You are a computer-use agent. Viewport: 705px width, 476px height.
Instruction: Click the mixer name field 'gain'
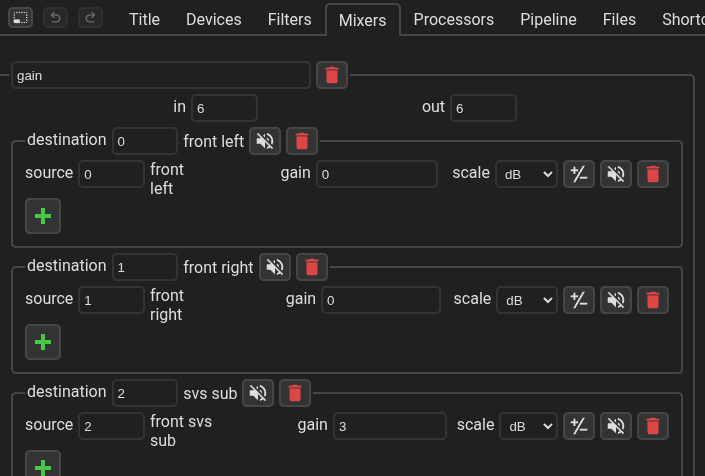pyautogui.click(x=161, y=75)
